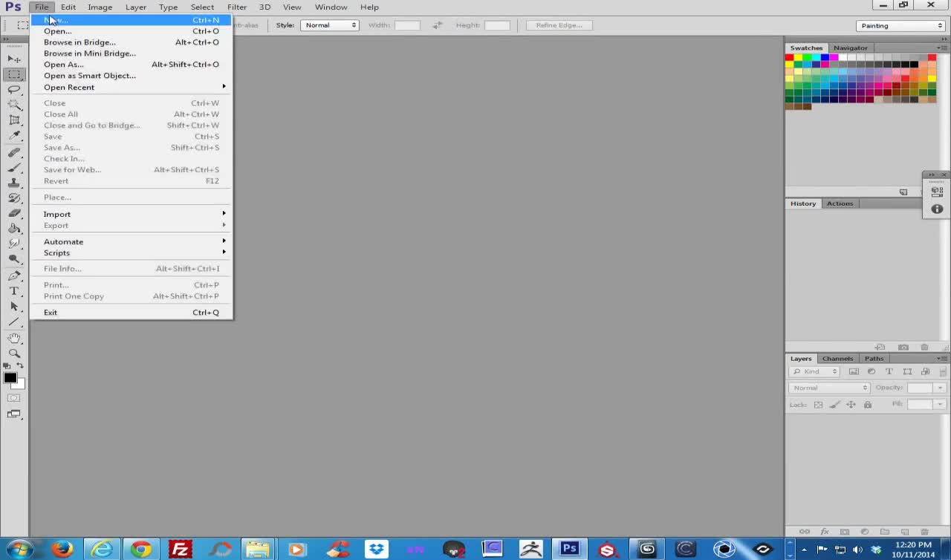Select the Path Selection arrow tool
This screenshot has height=560, width=951.
click(14, 306)
